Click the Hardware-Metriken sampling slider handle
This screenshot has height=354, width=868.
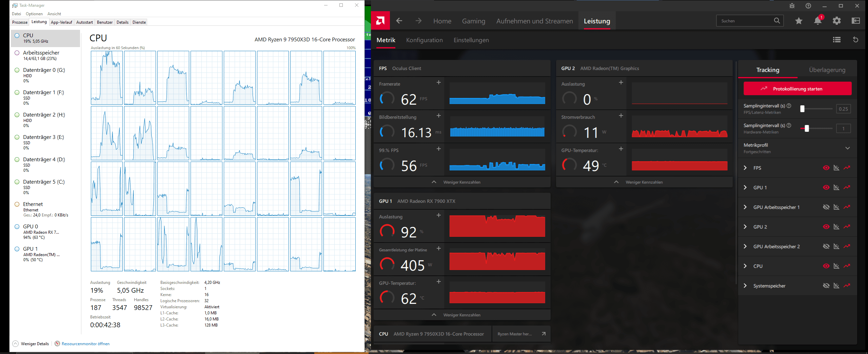[807, 128]
